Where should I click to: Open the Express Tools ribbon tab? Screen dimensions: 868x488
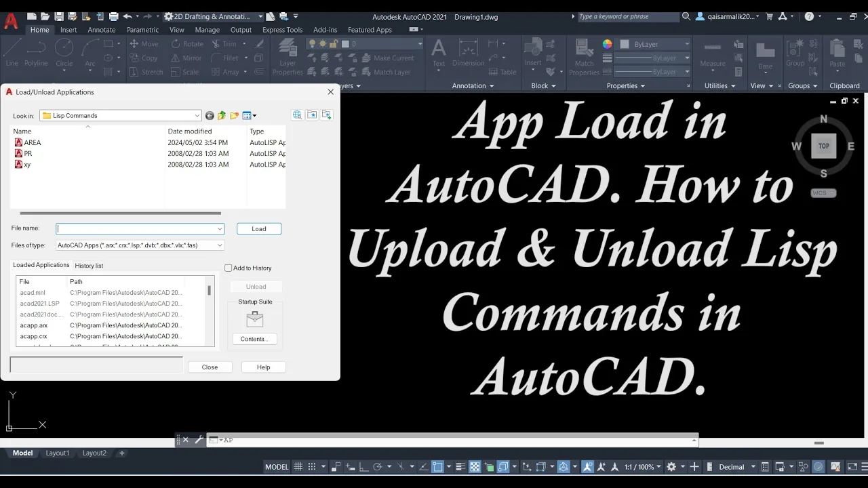tap(282, 30)
